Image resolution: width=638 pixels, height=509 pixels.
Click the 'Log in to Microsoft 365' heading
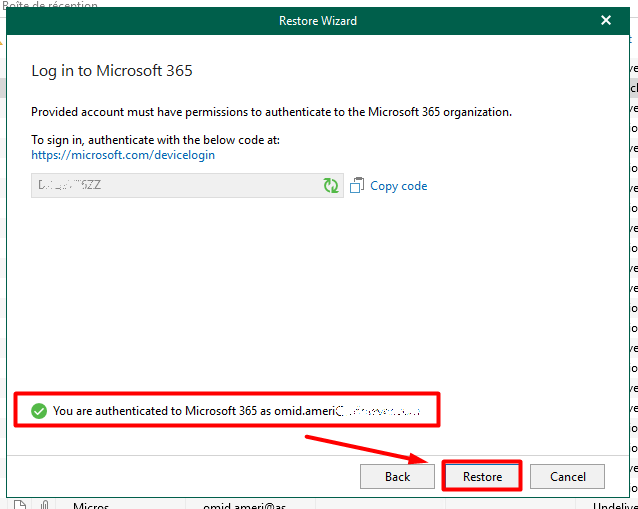(x=112, y=71)
